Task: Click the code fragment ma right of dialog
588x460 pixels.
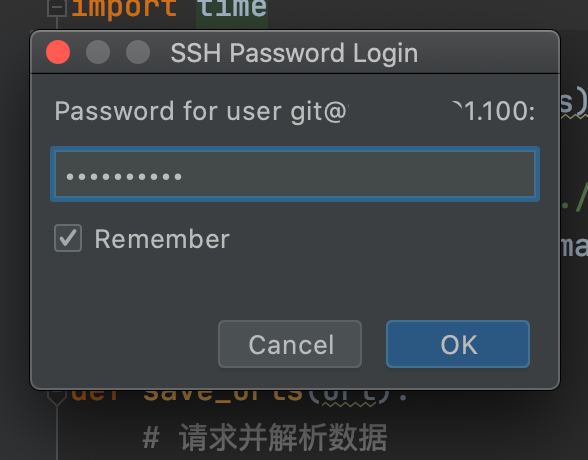Action: point(574,247)
